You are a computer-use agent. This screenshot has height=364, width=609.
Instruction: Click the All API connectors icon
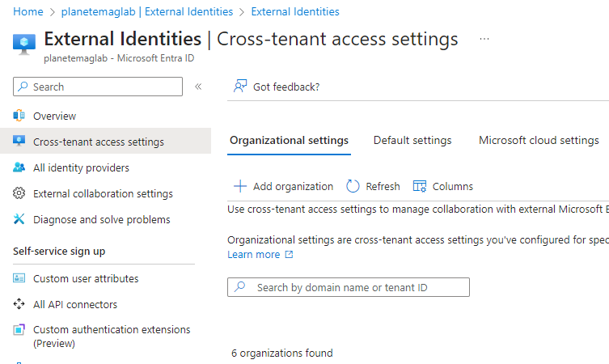coord(19,304)
